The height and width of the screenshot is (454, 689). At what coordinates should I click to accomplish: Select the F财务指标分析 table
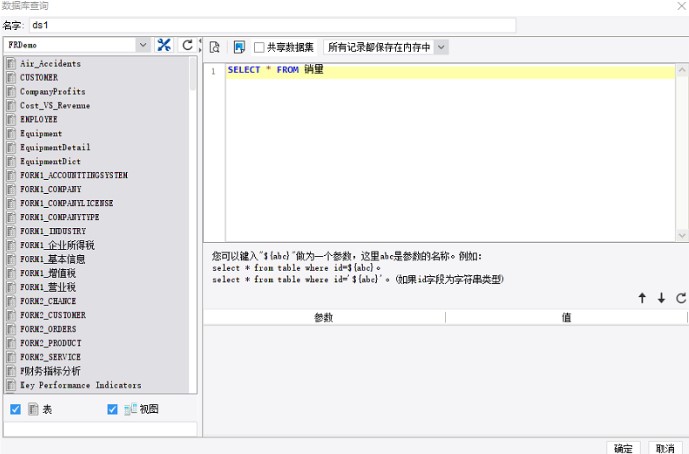point(51,371)
